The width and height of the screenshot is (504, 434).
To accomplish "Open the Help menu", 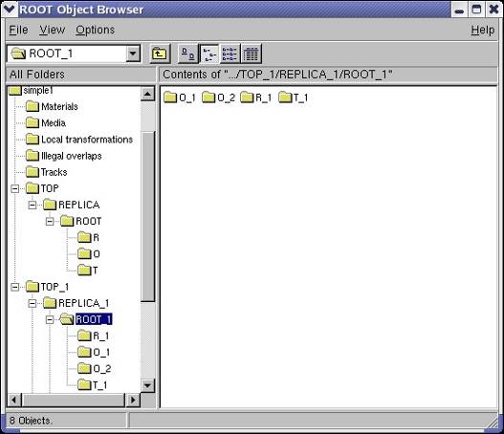I will click(482, 30).
